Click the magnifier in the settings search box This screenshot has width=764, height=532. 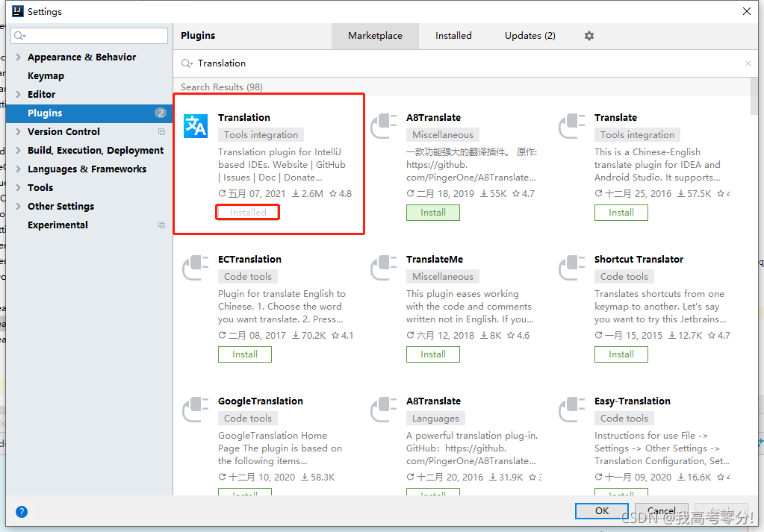click(19, 36)
